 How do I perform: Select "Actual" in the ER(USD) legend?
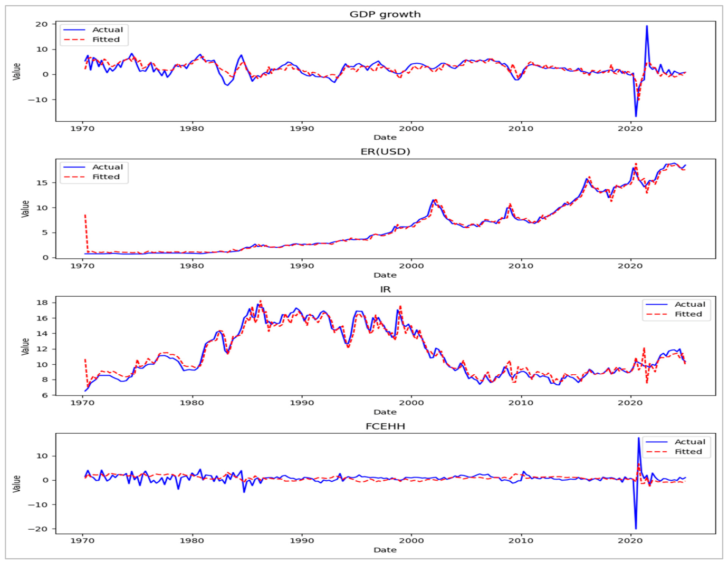point(108,167)
